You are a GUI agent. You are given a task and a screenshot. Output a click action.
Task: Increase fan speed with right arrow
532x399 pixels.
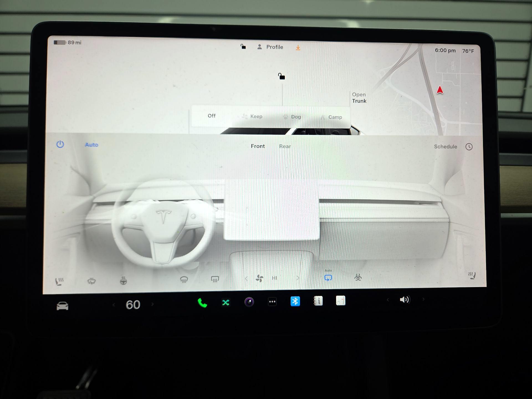tap(298, 278)
